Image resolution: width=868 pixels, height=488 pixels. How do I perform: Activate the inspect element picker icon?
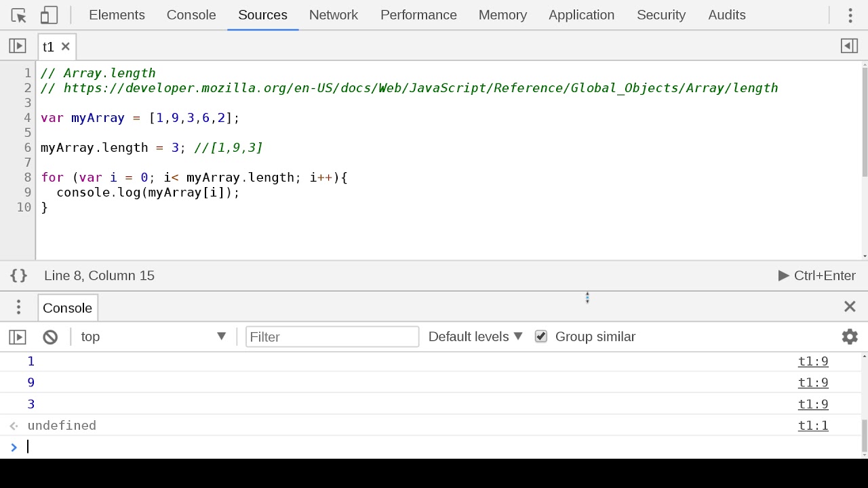click(18, 15)
